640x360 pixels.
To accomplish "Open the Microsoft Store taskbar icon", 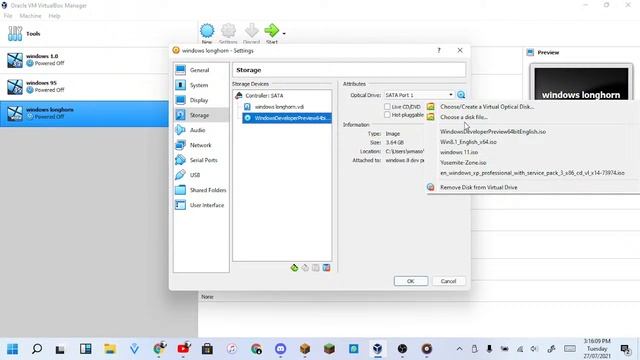I will [x=207, y=349].
